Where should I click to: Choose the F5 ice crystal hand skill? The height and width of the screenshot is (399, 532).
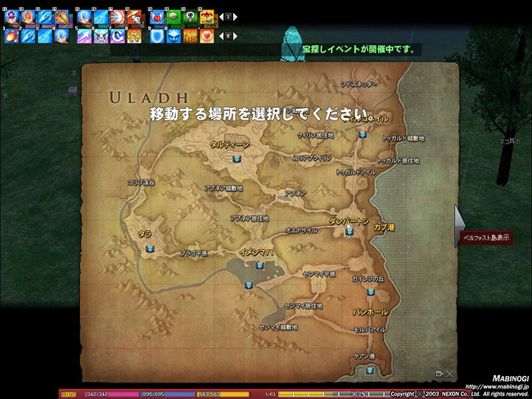[84, 17]
